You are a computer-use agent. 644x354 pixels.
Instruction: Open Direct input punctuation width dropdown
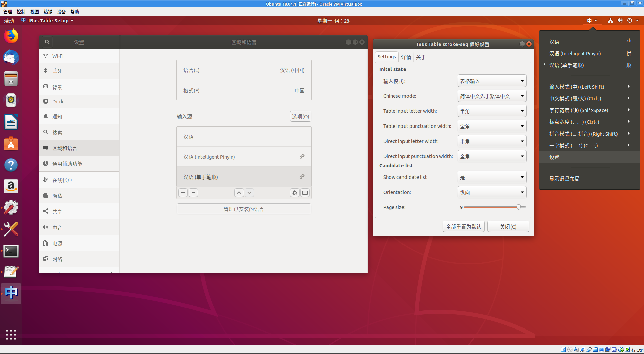coord(492,156)
